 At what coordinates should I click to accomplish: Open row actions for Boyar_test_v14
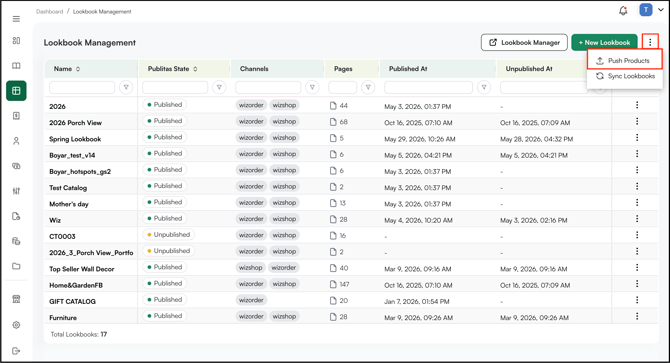(637, 154)
